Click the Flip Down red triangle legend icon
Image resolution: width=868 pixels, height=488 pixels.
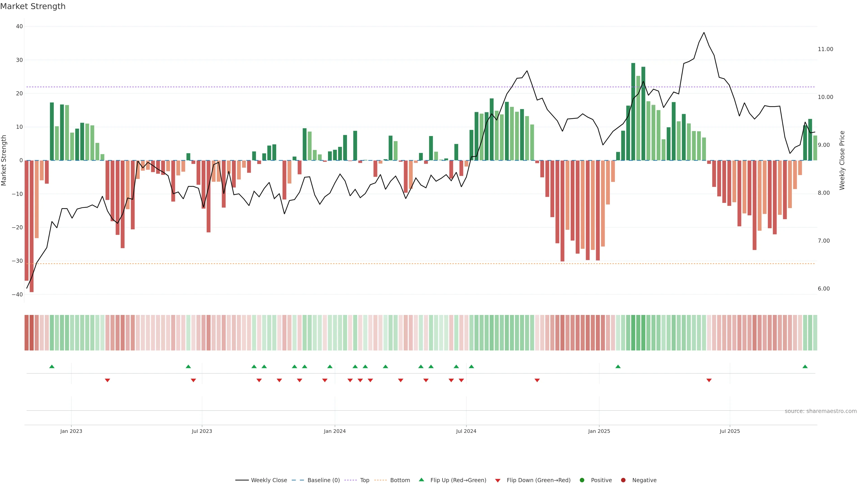pyautogui.click(x=498, y=481)
